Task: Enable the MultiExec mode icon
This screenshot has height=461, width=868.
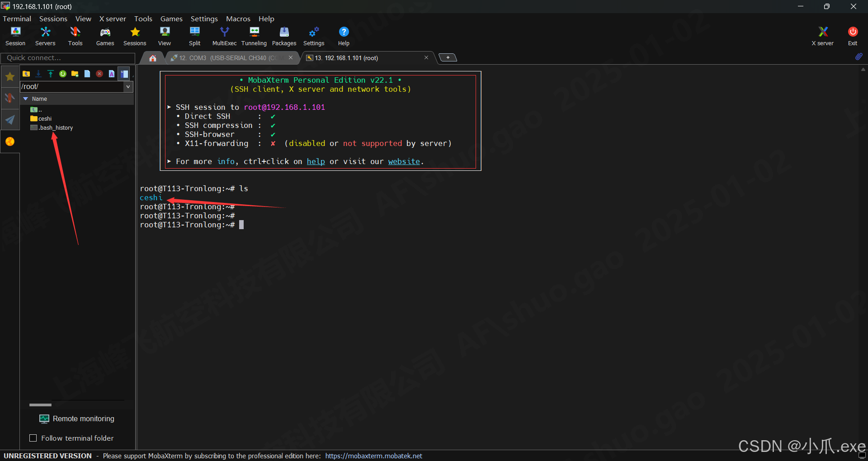Action: click(x=224, y=36)
